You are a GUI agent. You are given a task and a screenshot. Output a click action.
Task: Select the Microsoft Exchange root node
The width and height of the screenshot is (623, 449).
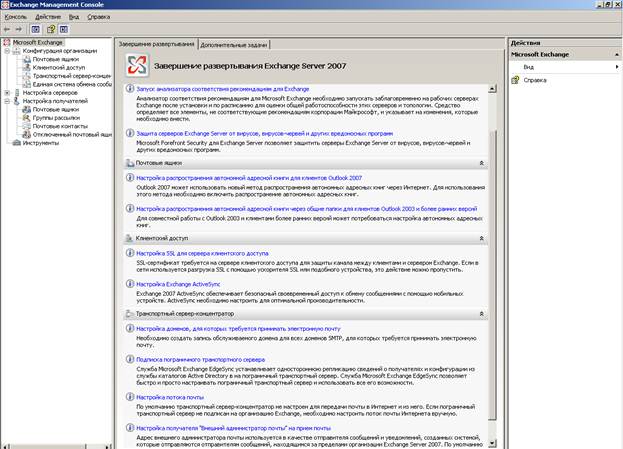[38, 42]
